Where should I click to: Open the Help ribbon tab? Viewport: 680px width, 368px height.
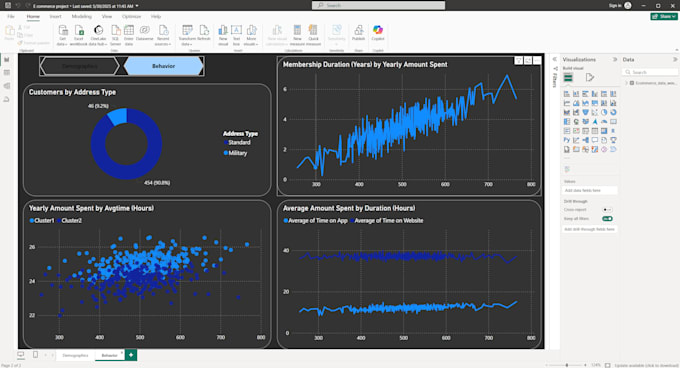pos(156,16)
